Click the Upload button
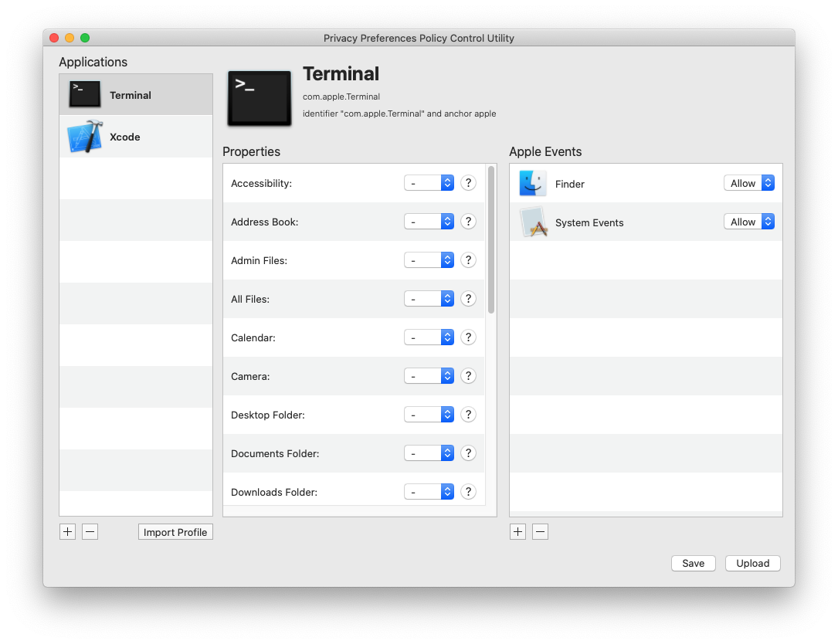Screen dimensions: 838x644 tap(752, 563)
